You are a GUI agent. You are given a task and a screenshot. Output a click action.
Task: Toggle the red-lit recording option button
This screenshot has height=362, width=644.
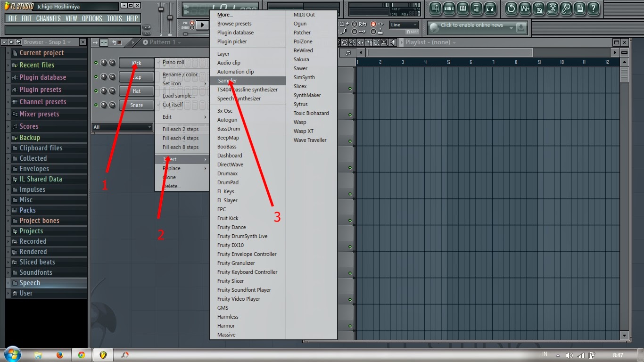point(373,24)
